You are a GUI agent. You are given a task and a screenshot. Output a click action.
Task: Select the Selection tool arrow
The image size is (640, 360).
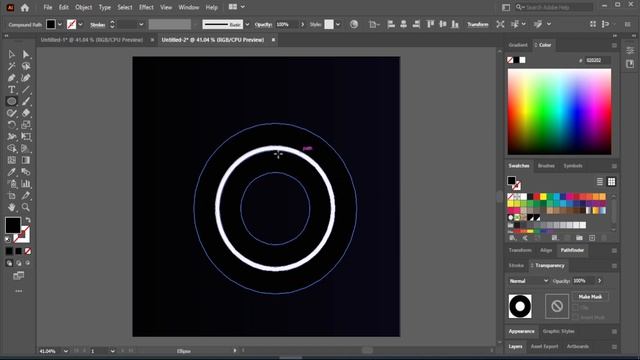pyautogui.click(x=11, y=54)
